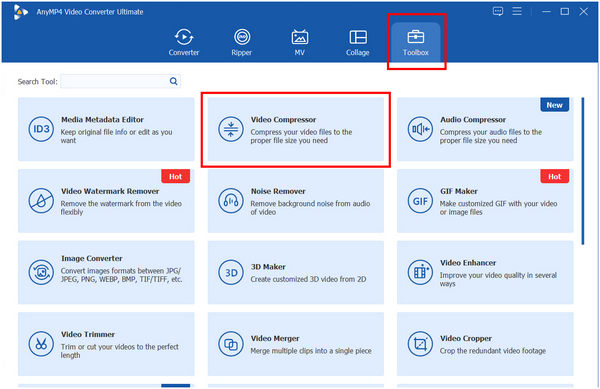The image size is (600, 389).
Task: Click 'Compress your audio files' description
Action: point(491,136)
